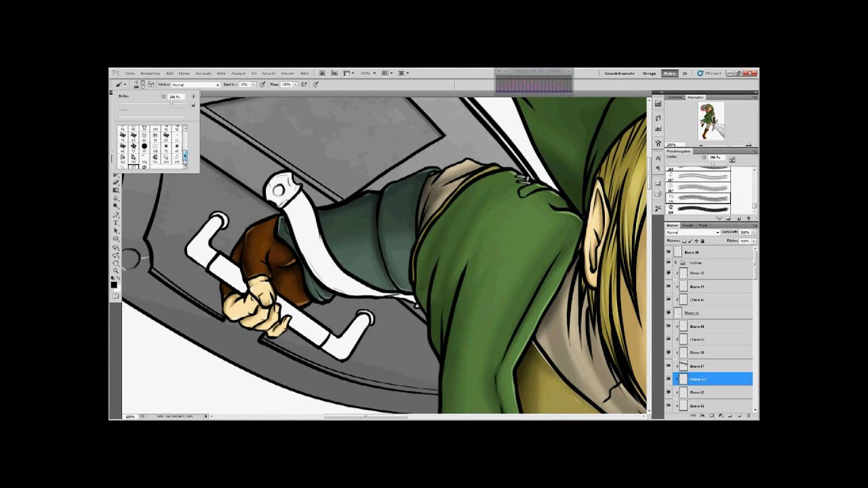Hide the highlighted blue layer's eye
Viewport: 868px width, 488px height.
tap(668, 379)
